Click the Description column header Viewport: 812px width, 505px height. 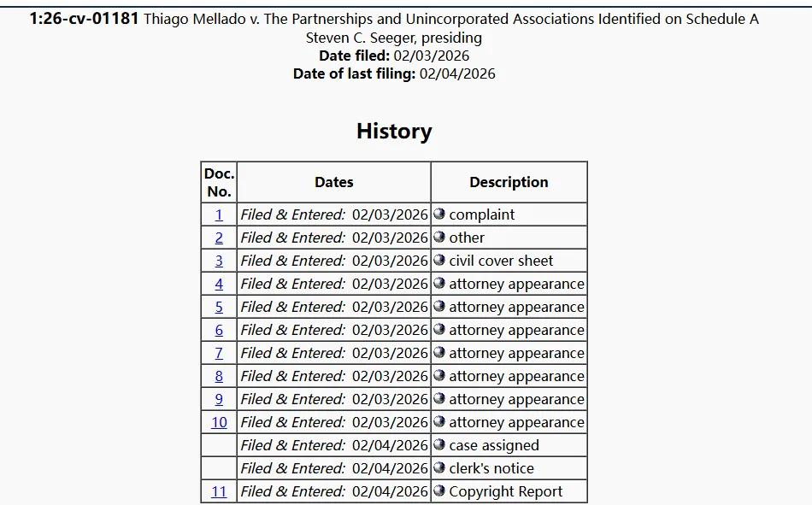pyautogui.click(x=509, y=182)
